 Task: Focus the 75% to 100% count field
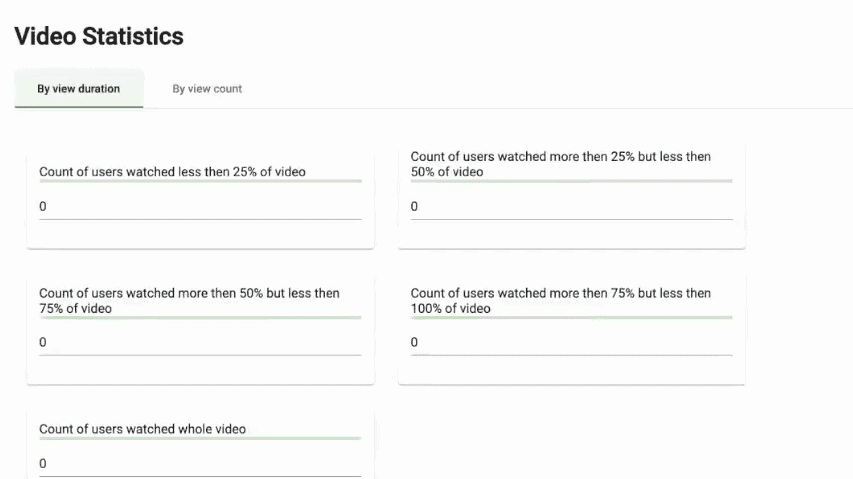pyautogui.click(x=571, y=343)
